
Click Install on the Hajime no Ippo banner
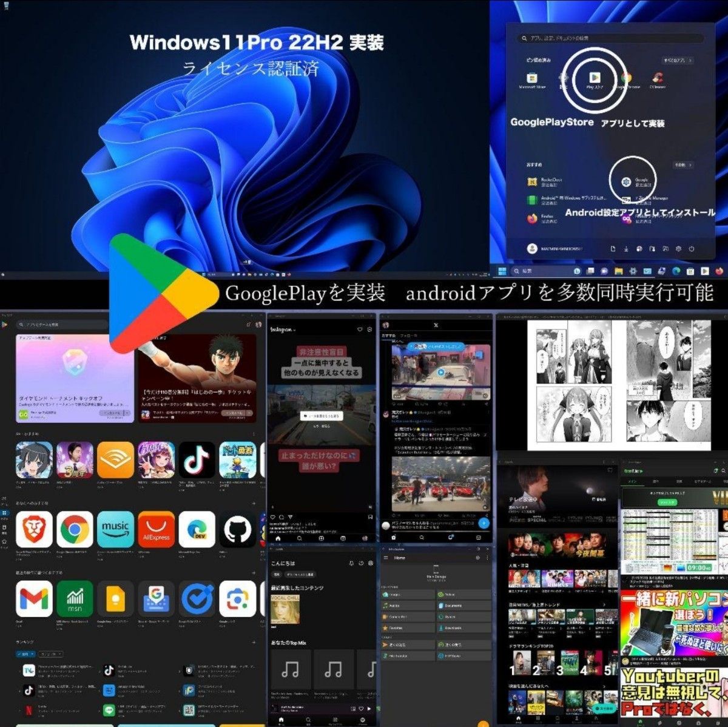coord(234,413)
